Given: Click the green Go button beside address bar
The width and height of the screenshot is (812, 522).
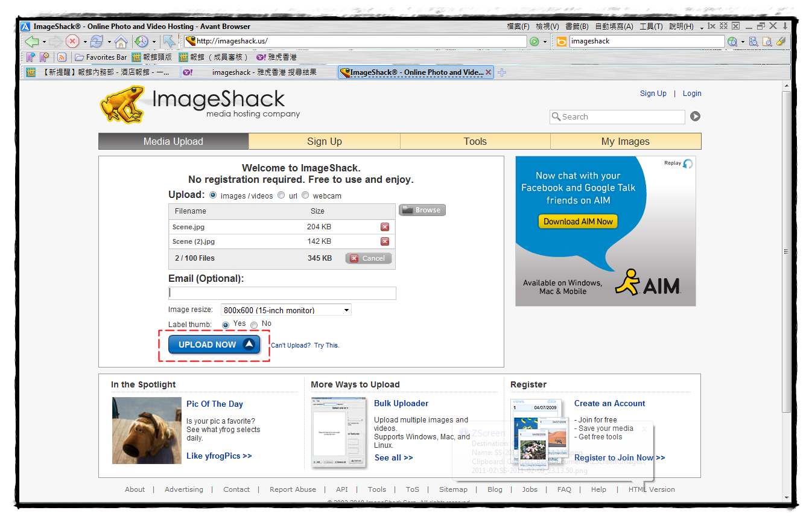Looking at the screenshot, I should 534,42.
